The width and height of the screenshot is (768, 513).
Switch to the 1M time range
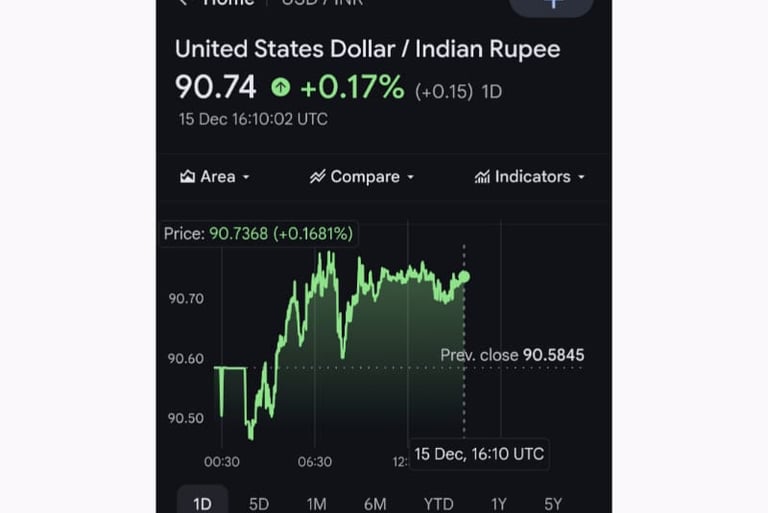(317, 503)
